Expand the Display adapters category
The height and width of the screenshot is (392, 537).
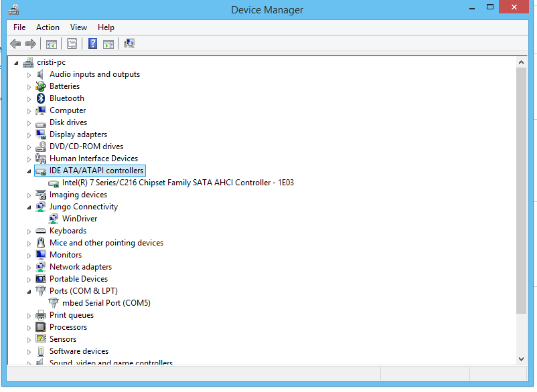(29, 134)
